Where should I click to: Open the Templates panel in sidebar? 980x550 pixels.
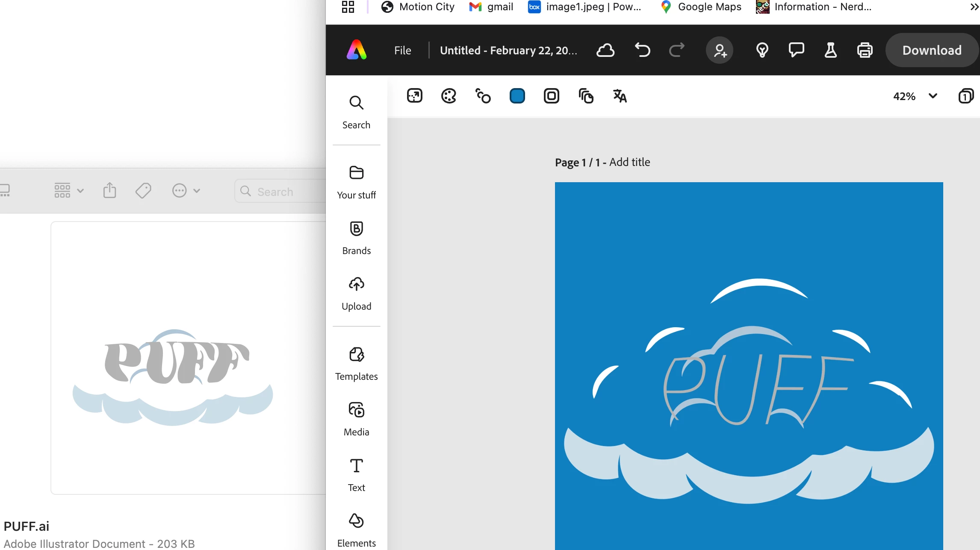pyautogui.click(x=356, y=364)
